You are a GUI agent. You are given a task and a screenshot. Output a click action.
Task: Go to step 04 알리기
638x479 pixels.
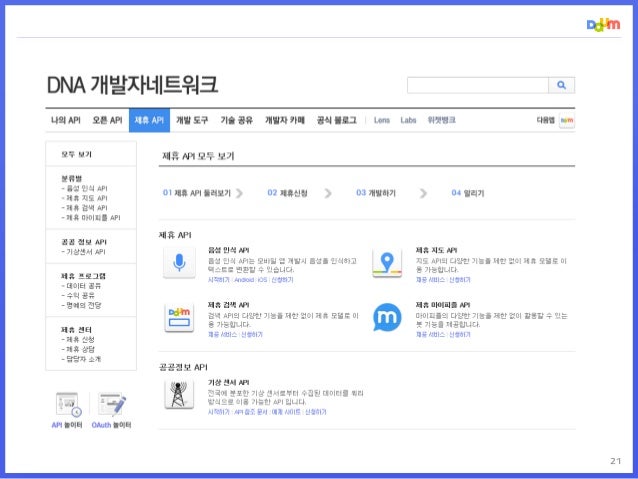[x=468, y=193]
